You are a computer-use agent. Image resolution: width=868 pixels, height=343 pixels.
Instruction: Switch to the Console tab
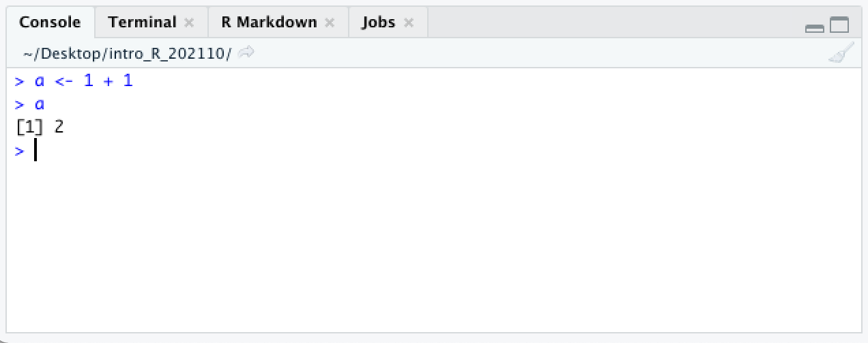[x=50, y=23]
